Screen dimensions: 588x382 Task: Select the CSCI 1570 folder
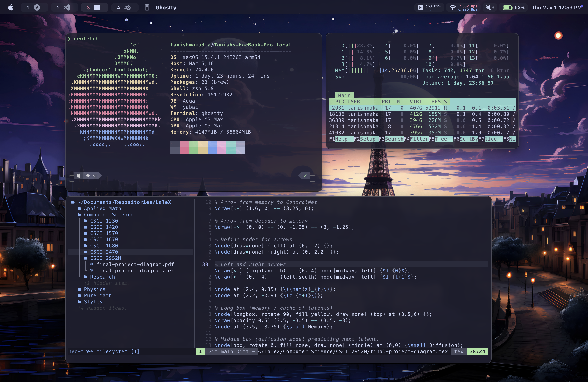tap(104, 233)
